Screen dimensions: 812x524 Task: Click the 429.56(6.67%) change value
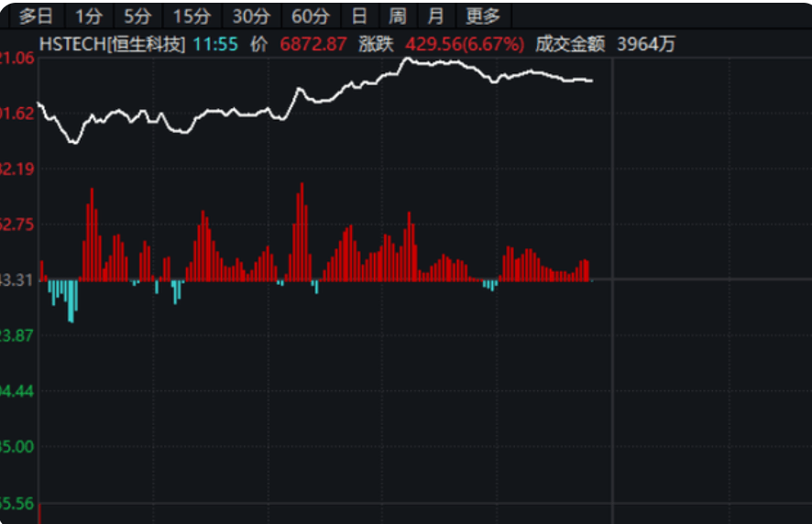[465, 44]
